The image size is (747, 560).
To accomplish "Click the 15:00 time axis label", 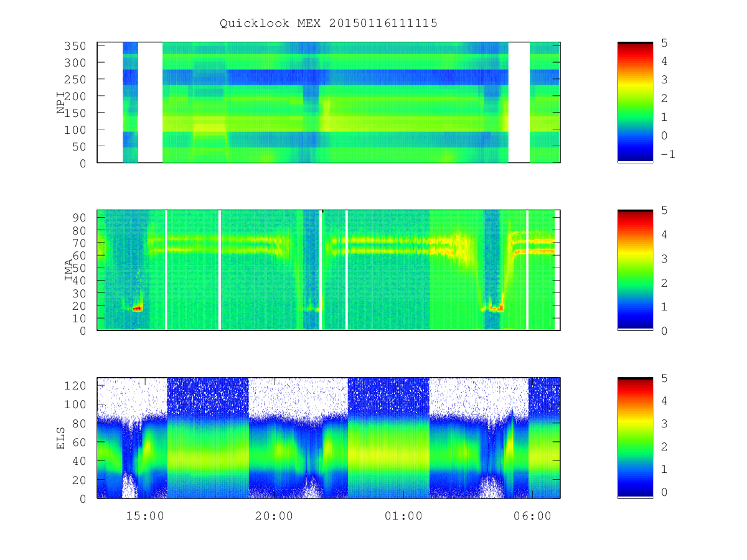I will coord(145,516).
